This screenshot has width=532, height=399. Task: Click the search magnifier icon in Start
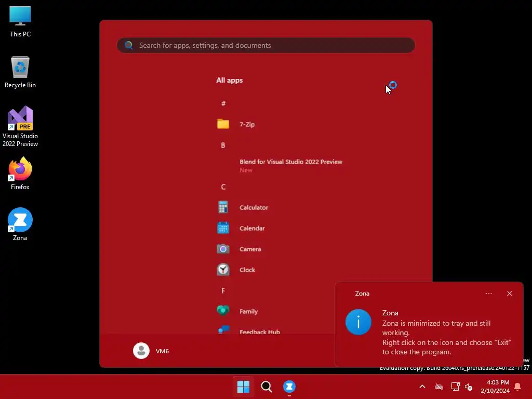click(x=129, y=45)
